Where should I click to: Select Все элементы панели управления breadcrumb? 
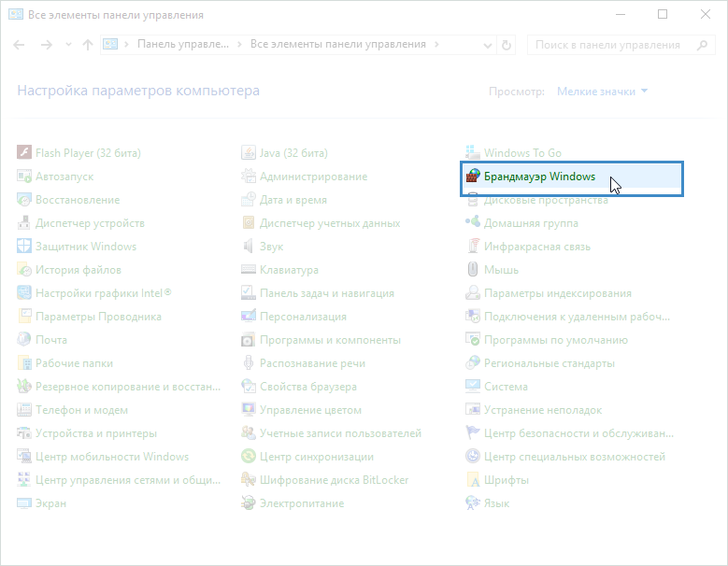coord(337,45)
